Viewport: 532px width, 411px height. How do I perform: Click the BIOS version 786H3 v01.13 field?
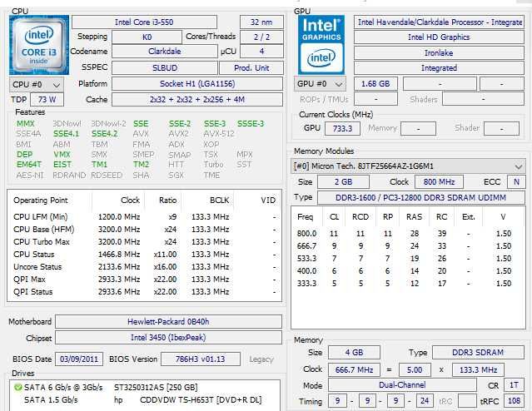point(200,359)
